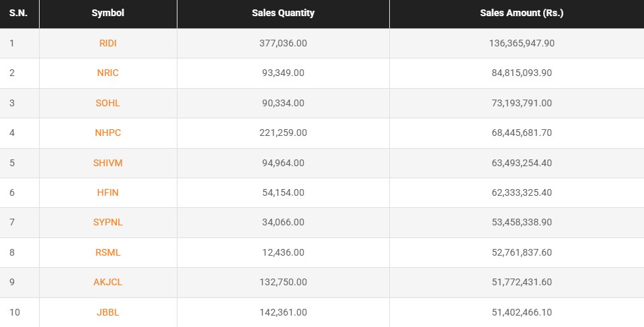Open the JBBL stock symbol link
This screenshot has height=327, width=644.
[108, 312]
